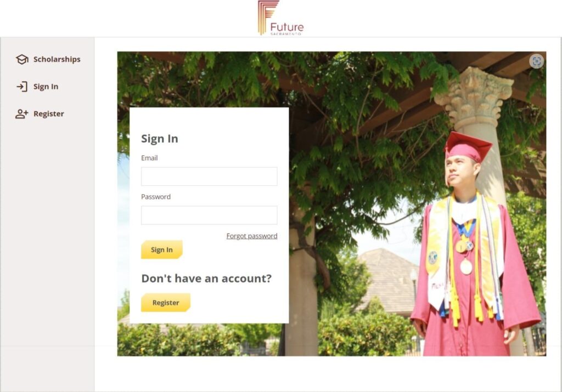Screen dimensions: 562x392
Task: Click the graduation cap Scholarships icon
Action: [22, 59]
